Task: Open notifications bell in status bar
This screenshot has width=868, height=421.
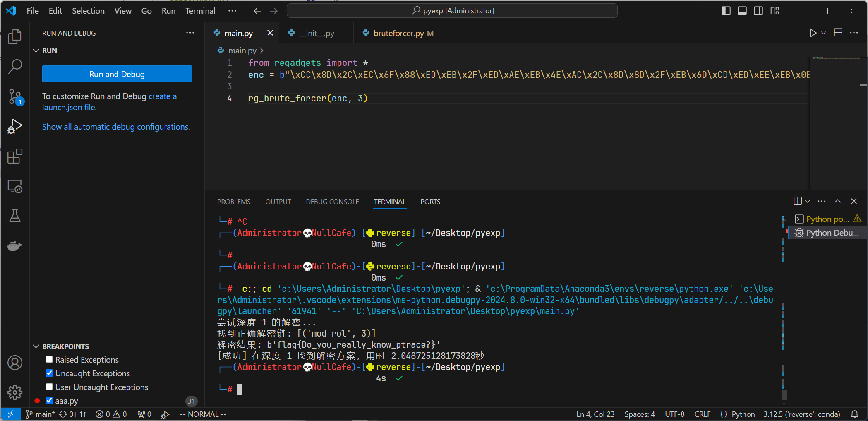Action: [x=854, y=414]
